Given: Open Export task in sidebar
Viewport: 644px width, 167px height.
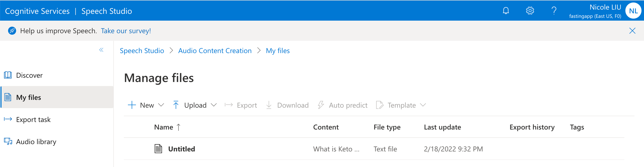Looking at the screenshot, I should click(57, 119).
